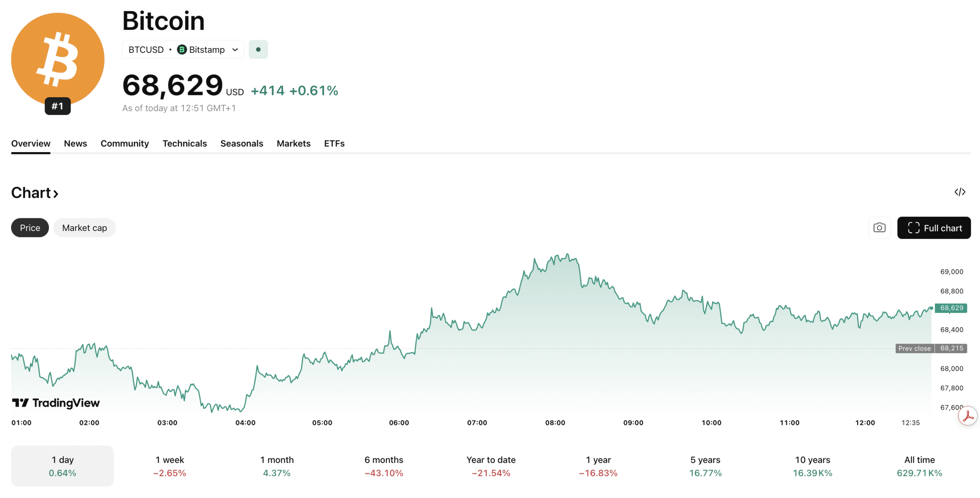Open the BTCUSD Bitstamp symbol dropdown
Viewport: 980px width, 498px height.
tap(183, 49)
